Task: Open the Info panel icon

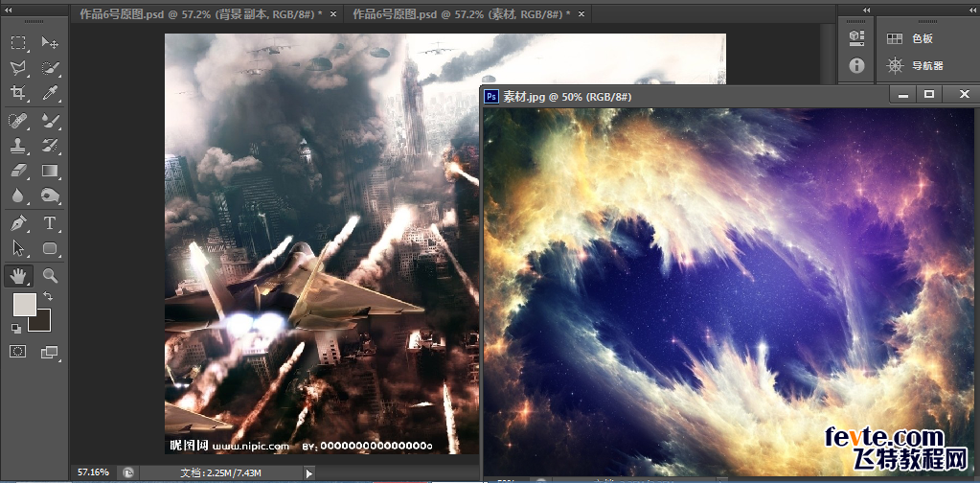Action: 856,65
